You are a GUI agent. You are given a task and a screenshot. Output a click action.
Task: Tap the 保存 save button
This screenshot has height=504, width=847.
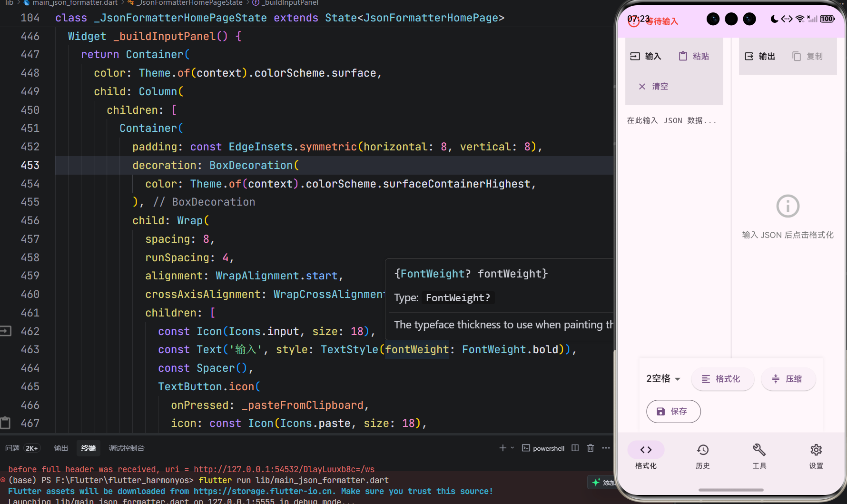tap(673, 411)
